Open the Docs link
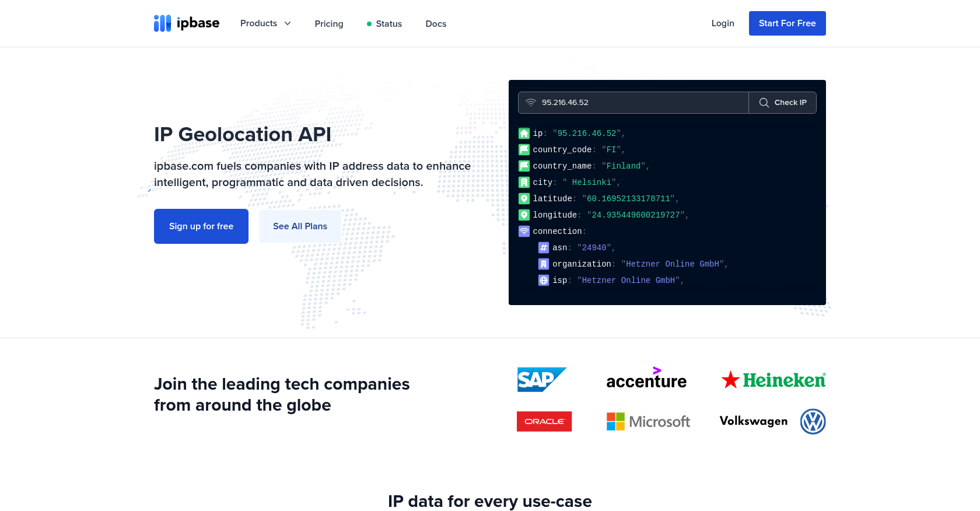The image size is (980, 511). (x=436, y=24)
